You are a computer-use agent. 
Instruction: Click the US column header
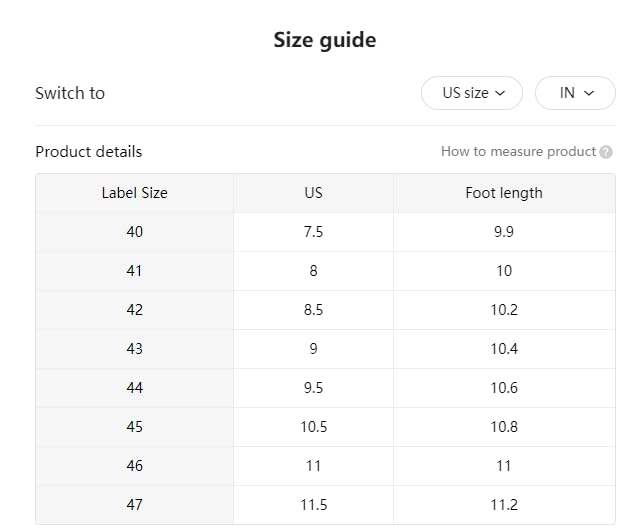click(314, 193)
